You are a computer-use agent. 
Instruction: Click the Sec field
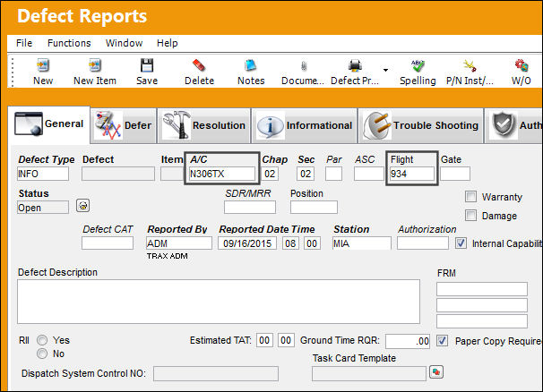click(306, 174)
